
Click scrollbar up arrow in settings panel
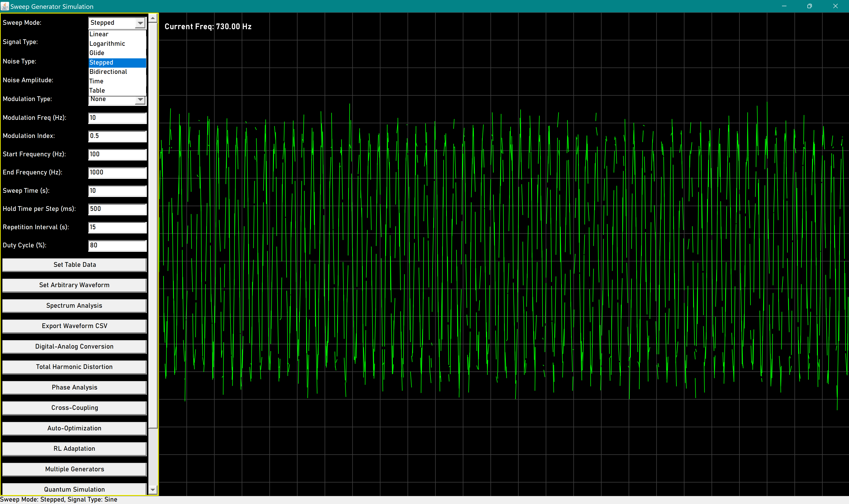(153, 18)
